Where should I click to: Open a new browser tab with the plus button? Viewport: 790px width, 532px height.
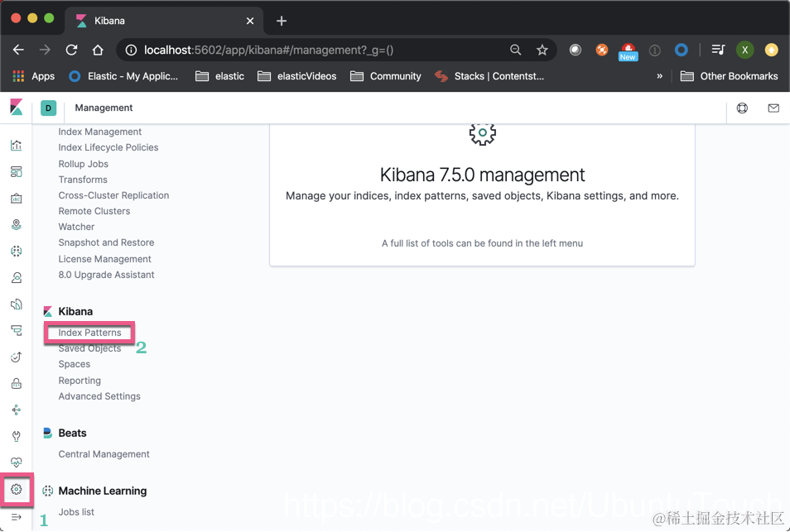tap(282, 21)
